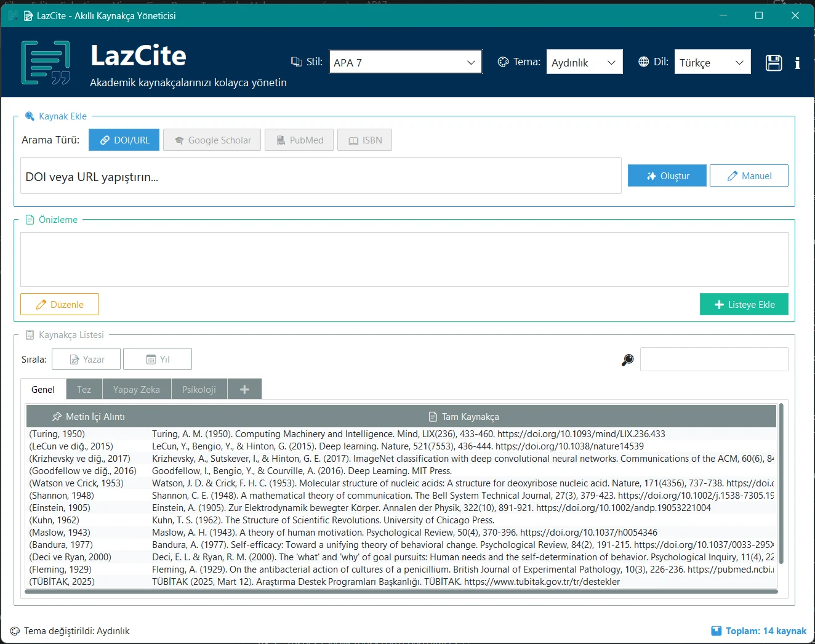Switch to the Genel tab

(43, 389)
